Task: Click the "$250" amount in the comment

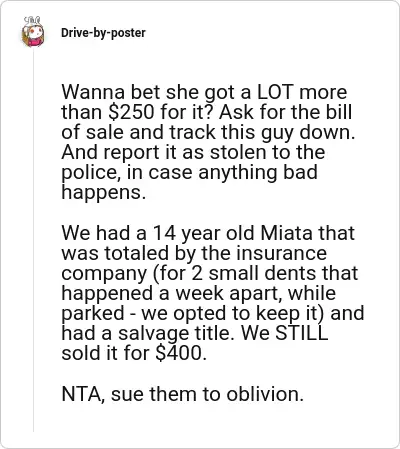Action: coord(131,112)
